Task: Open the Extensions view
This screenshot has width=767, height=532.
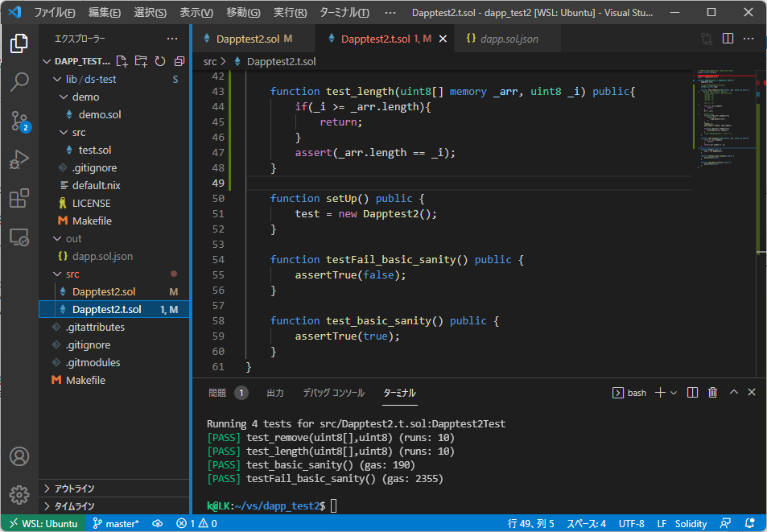Action: (x=19, y=199)
